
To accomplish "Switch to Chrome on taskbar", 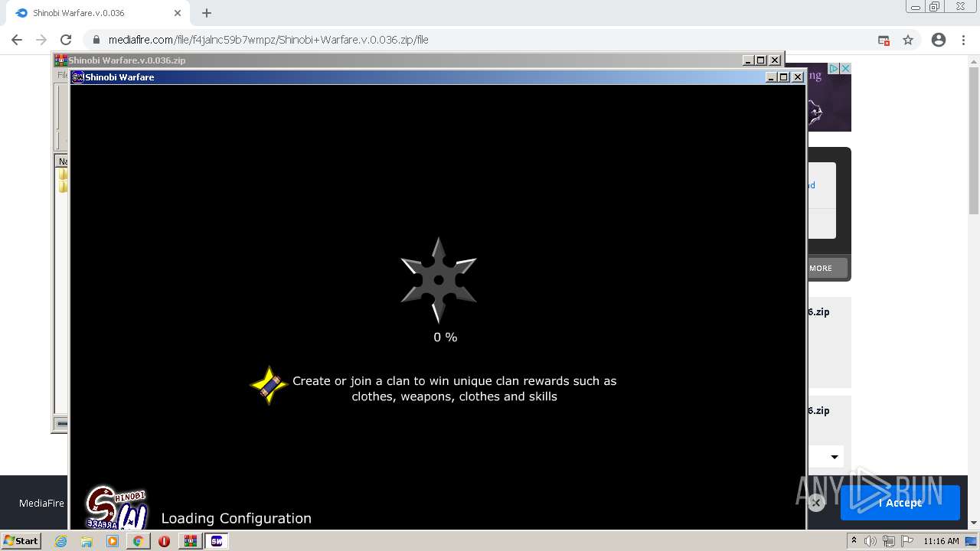I will coord(139,541).
